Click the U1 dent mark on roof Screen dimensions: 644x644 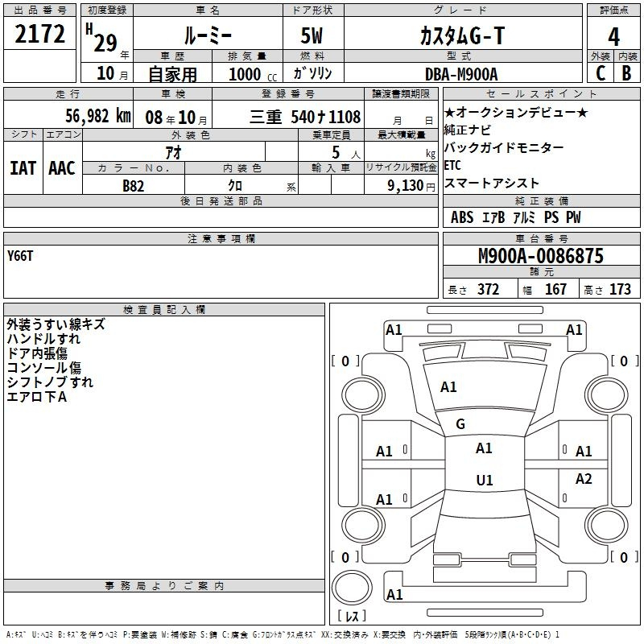(485, 480)
